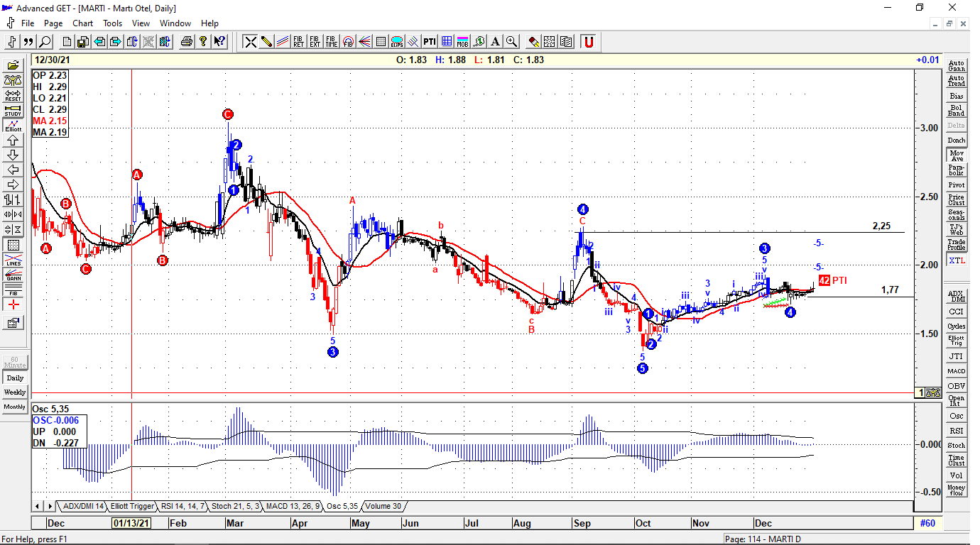This screenshot has width=980, height=545.
Task: Click the GANN button in left sidebar
Action: click(13, 275)
